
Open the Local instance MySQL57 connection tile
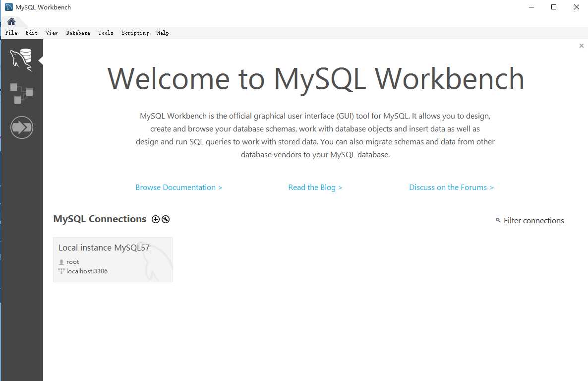pos(113,259)
